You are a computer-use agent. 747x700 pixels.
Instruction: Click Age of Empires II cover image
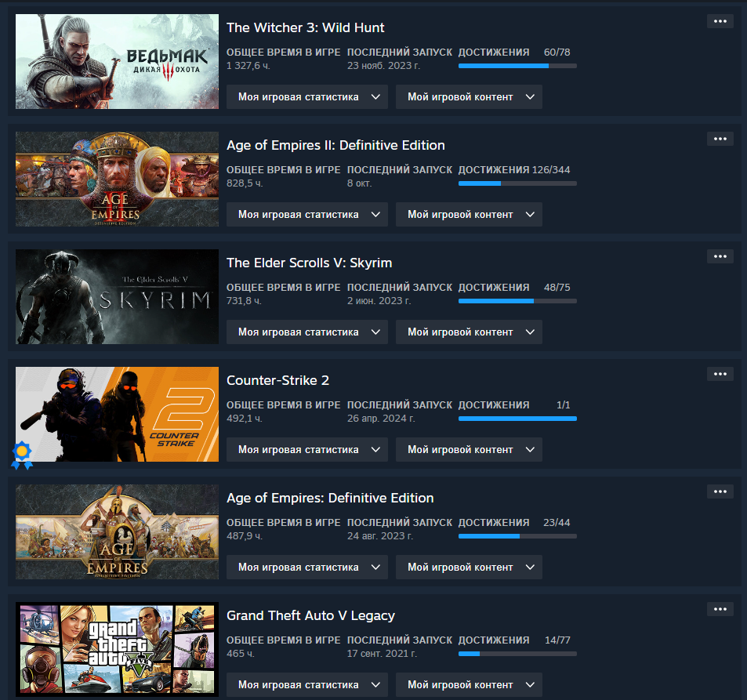[x=118, y=180]
